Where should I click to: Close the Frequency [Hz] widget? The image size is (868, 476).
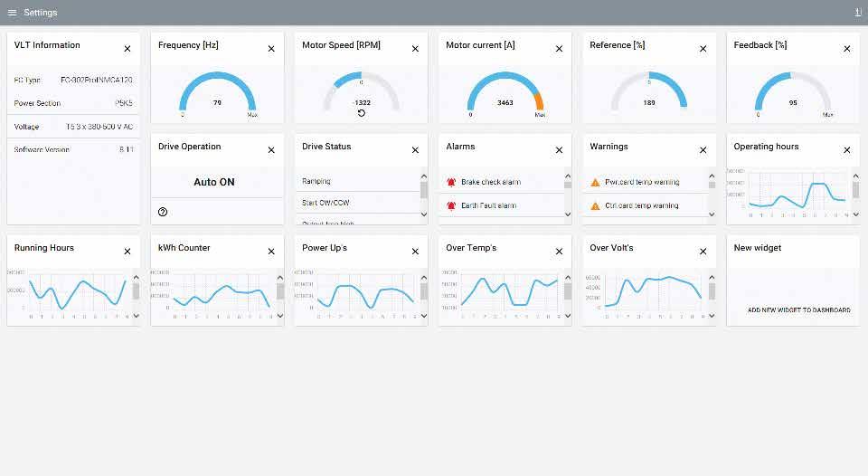[271, 49]
